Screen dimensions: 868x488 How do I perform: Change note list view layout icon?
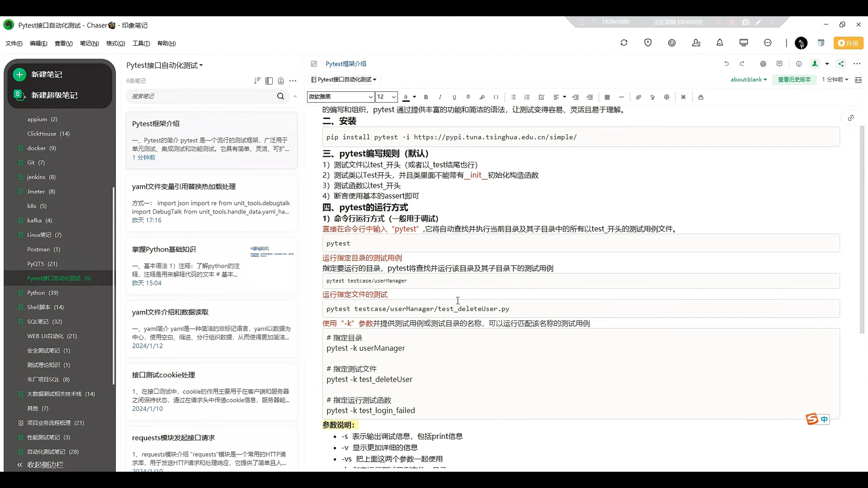click(x=269, y=81)
